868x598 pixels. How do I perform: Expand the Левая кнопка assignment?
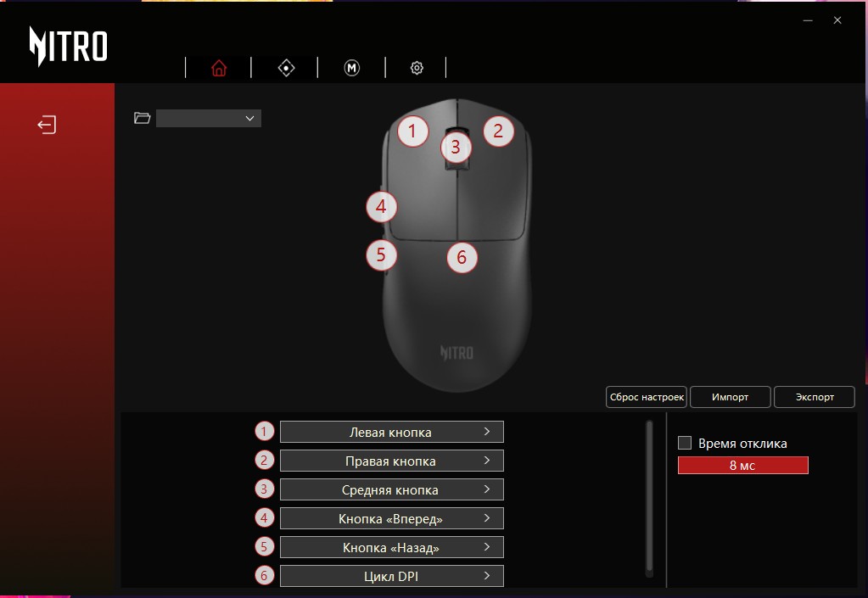(391, 432)
